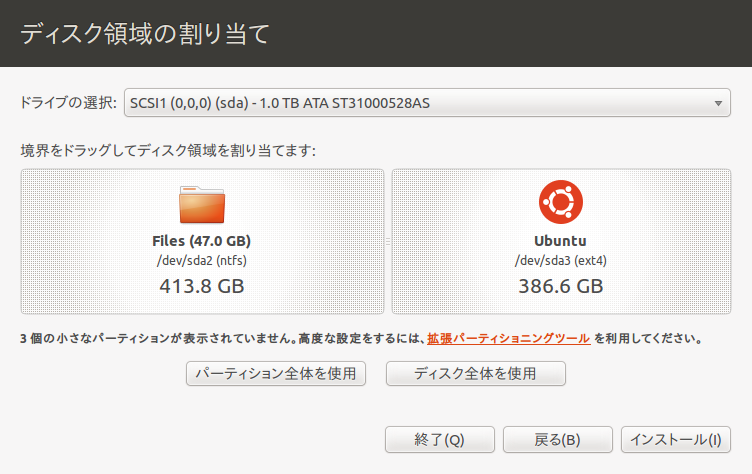Click the /dev/sda3 (ext4) text
This screenshot has width=752, height=474.
click(x=561, y=261)
